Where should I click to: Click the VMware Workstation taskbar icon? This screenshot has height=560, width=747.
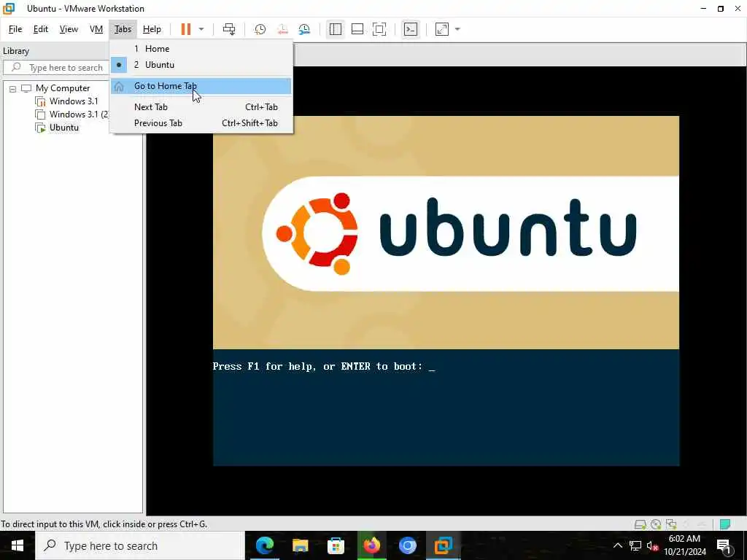(443, 545)
